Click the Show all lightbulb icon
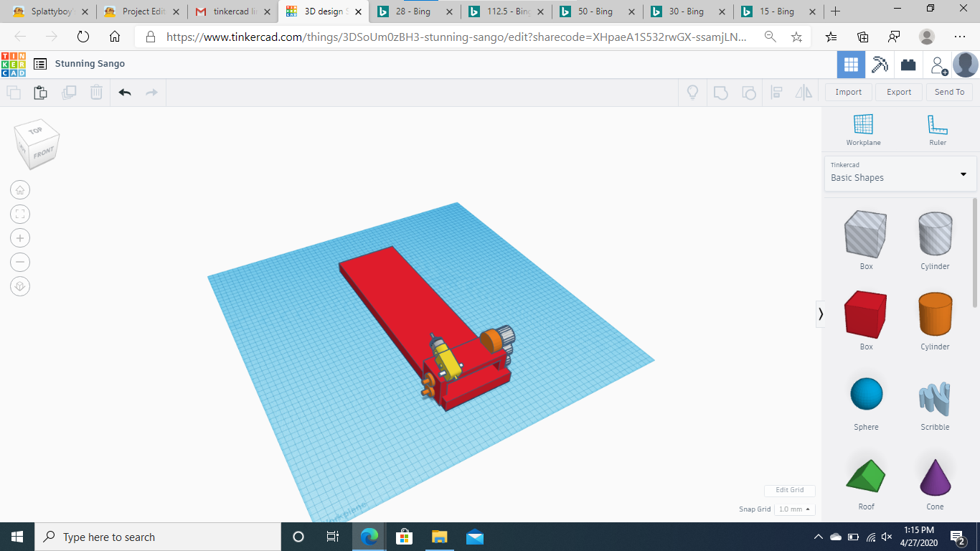This screenshot has height=551, width=980. [x=692, y=93]
